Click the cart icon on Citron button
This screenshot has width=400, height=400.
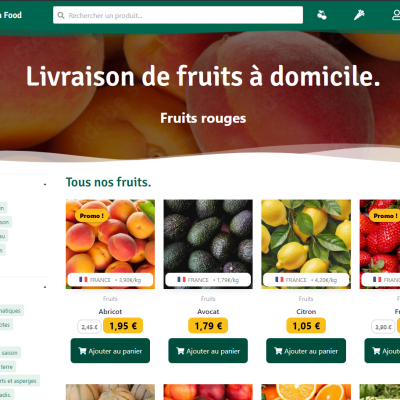coord(278,351)
